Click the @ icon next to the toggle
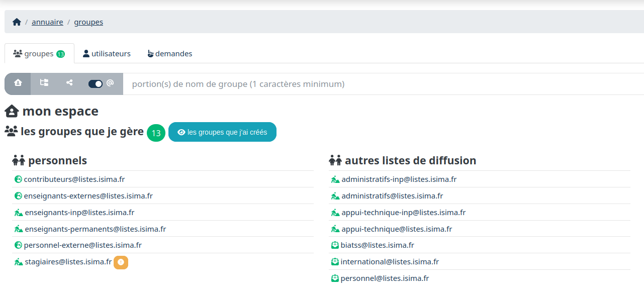The width and height of the screenshot is (644, 297). point(110,83)
